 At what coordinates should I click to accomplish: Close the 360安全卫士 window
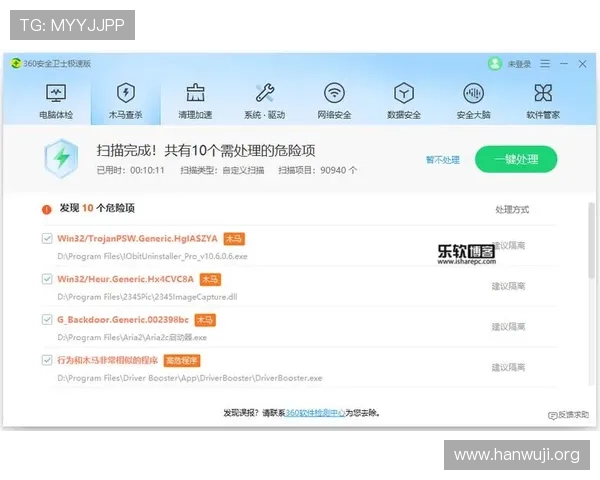click(x=582, y=64)
